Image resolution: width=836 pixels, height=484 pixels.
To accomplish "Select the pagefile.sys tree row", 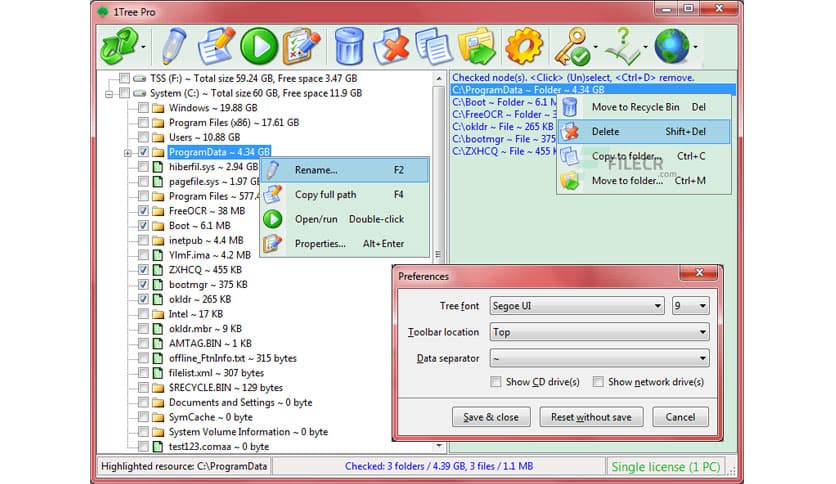I will [214, 181].
